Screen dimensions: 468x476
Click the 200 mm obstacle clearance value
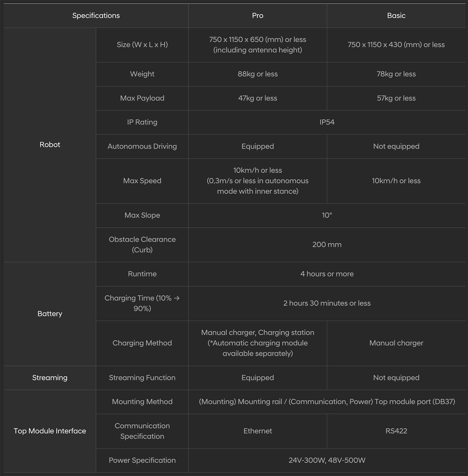pyautogui.click(x=327, y=244)
